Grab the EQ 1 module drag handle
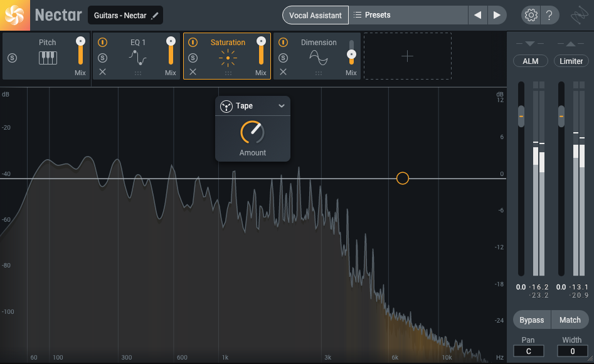The width and height of the screenshot is (594, 364). [138, 73]
